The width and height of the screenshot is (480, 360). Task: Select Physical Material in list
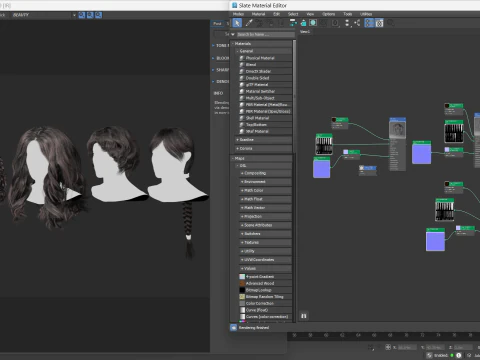coord(265,58)
